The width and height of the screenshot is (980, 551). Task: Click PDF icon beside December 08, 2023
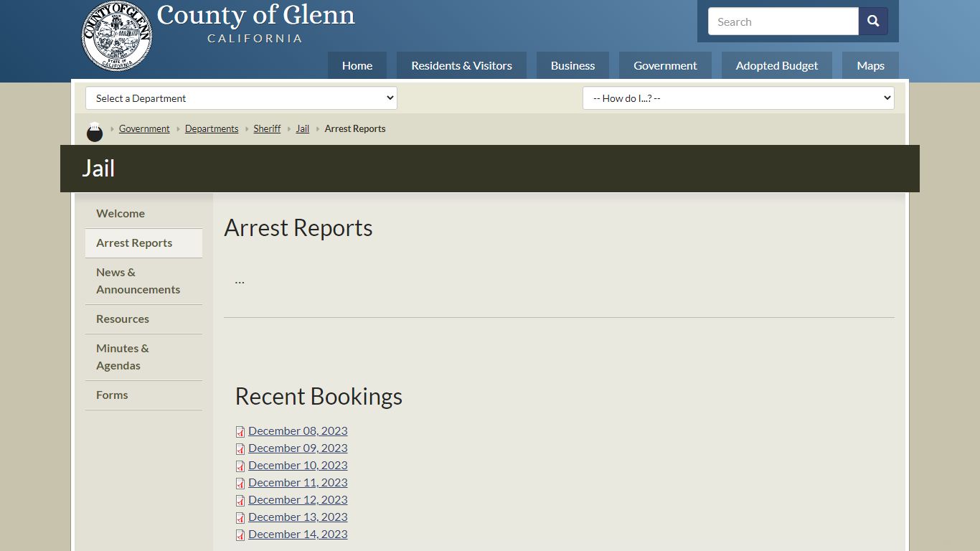pyautogui.click(x=240, y=432)
